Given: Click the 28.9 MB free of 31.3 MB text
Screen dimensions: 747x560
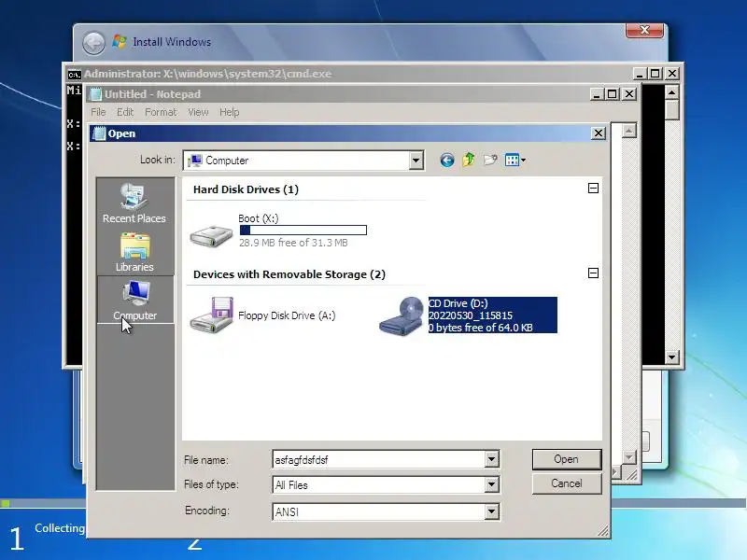Looking at the screenshot, I should [x=293, y=243].
